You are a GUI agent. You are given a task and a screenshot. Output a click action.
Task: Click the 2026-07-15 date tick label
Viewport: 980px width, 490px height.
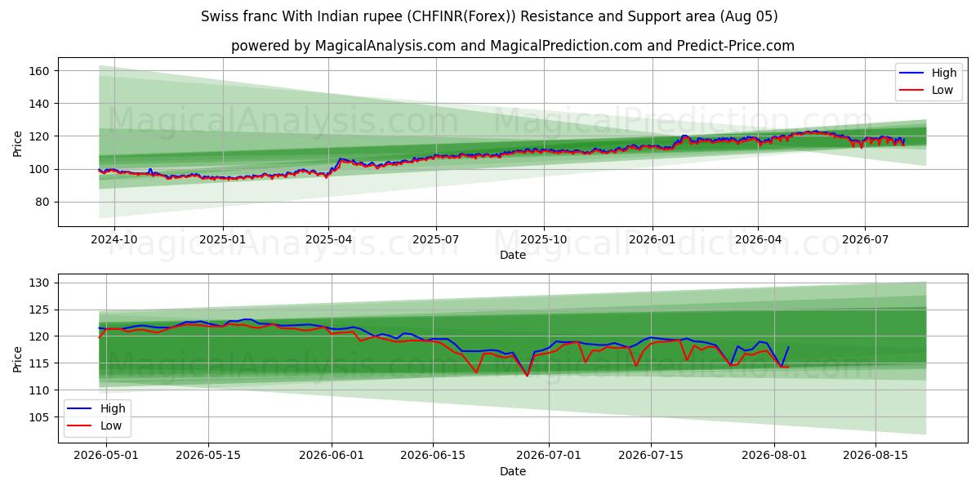[x=651, y=454]
